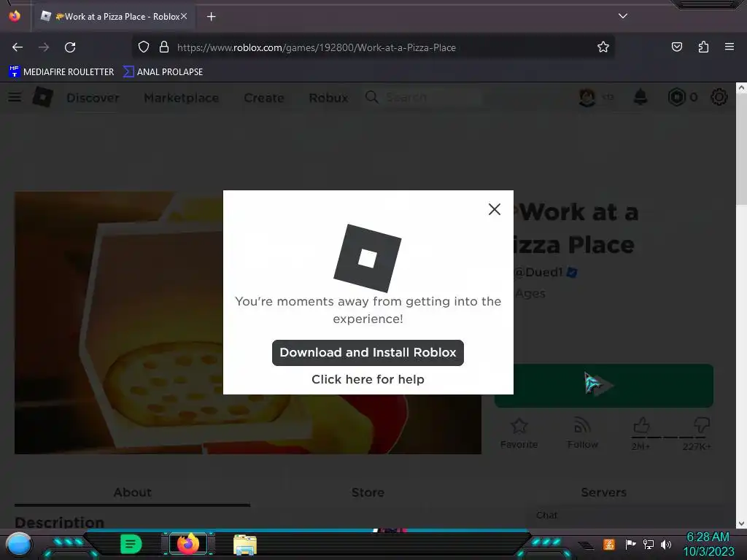Favorite this game with the star
This screenshot has height=560, width=747.
click(x=519, y=433)
